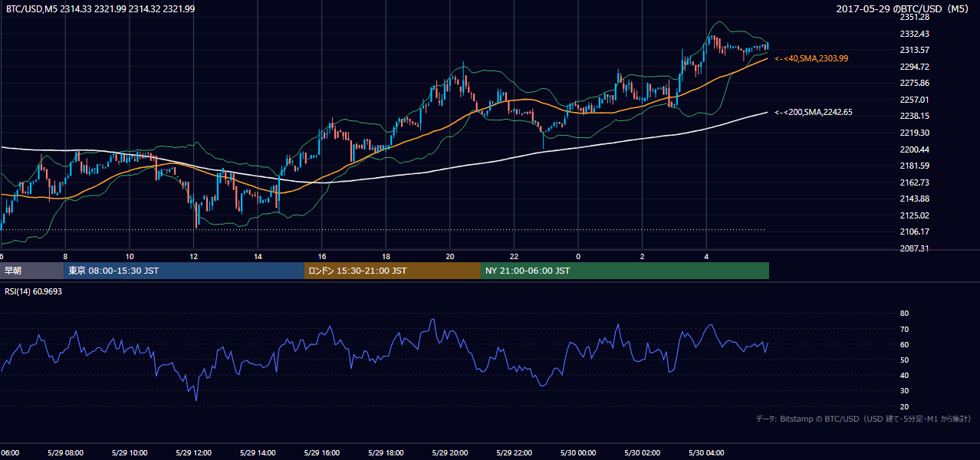Click hour tick 0 under price chart
The width and height of the screenshot is (980, 460).
(x=578, y=256)
